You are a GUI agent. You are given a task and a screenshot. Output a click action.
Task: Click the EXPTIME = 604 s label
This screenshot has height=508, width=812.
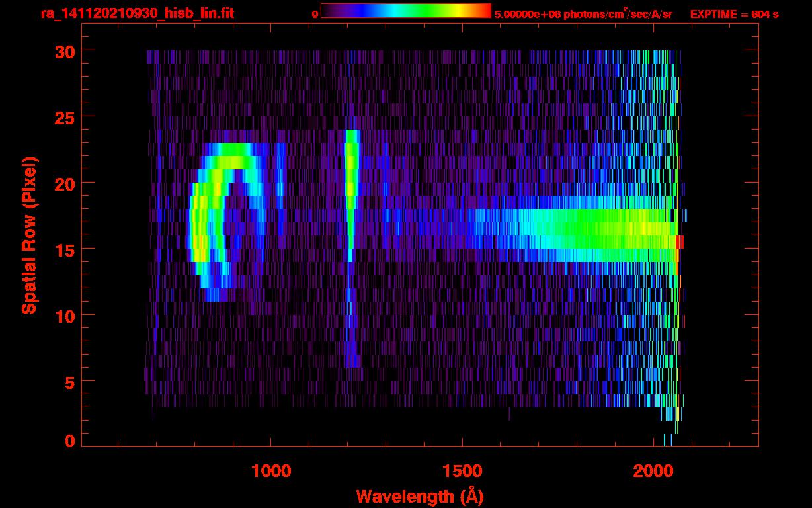[x=734, y=13]
